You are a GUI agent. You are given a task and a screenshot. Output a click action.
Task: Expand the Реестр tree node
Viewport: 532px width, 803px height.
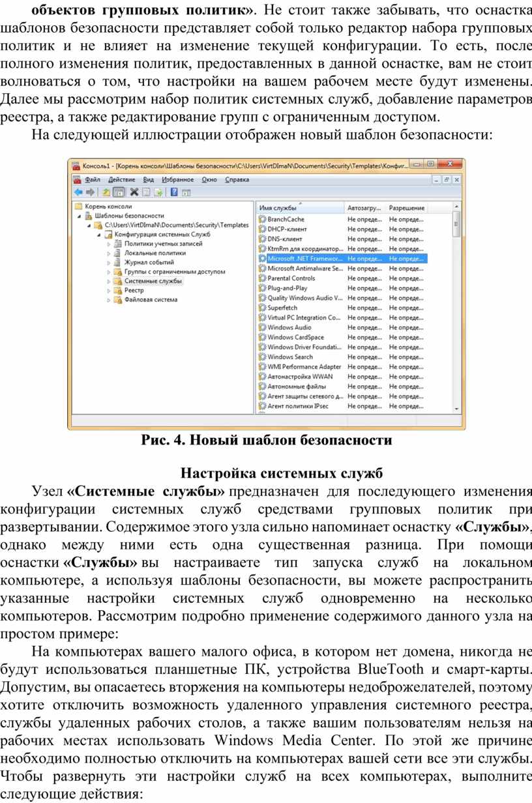click(109, 291)
